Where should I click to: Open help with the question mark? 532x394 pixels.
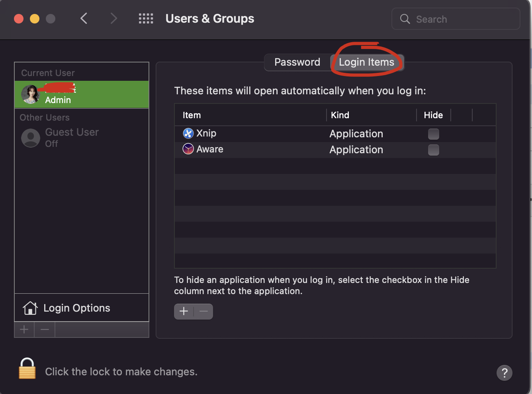(504, 373)
